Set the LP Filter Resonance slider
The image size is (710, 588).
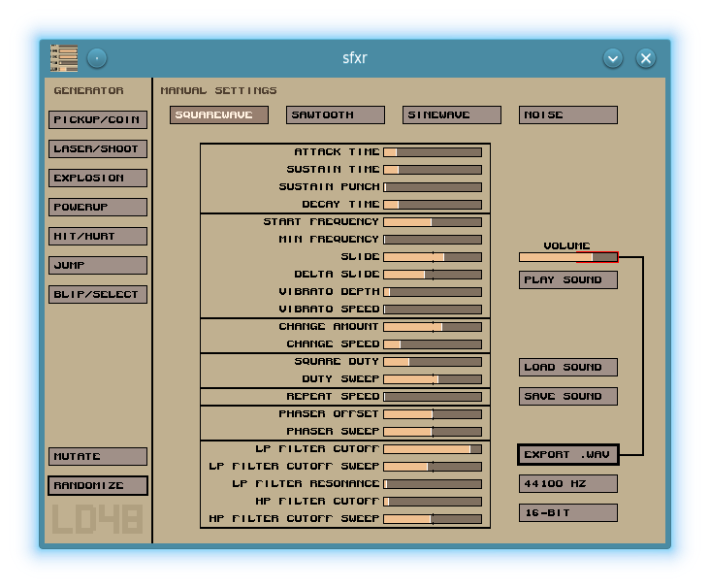click(x=433, y=484)
